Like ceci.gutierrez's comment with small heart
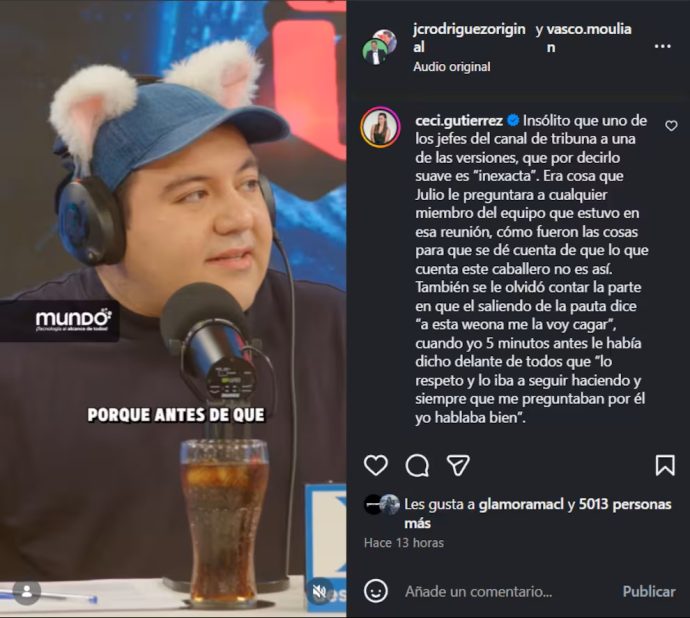The width and height of the screenshot is (690, 618). [x=671, y=126]
